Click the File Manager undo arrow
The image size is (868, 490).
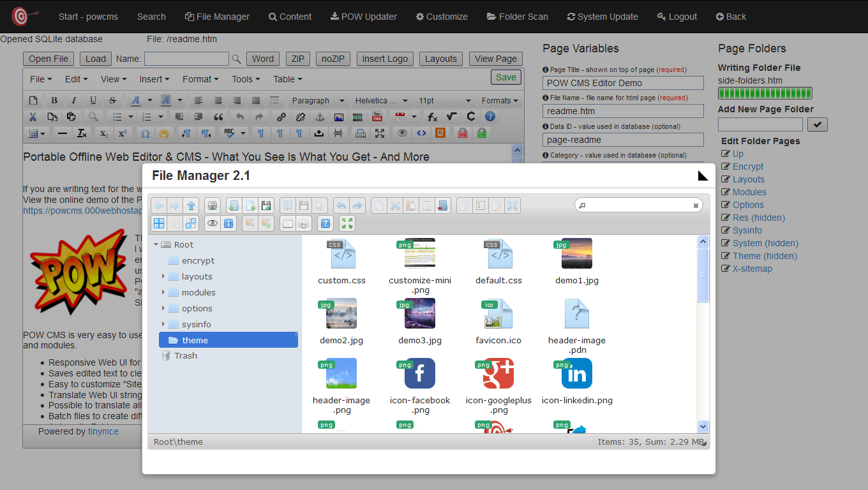pyautogui.click(x=341, y=205)
